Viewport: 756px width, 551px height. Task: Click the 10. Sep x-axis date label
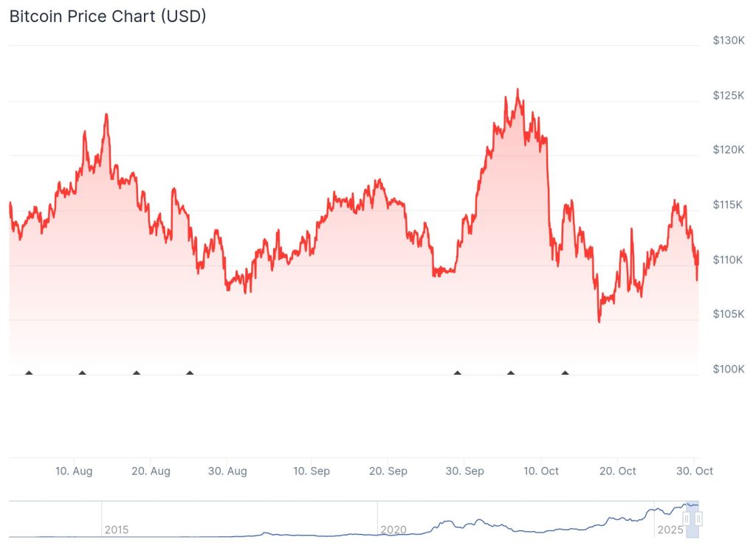pos(311,471)
